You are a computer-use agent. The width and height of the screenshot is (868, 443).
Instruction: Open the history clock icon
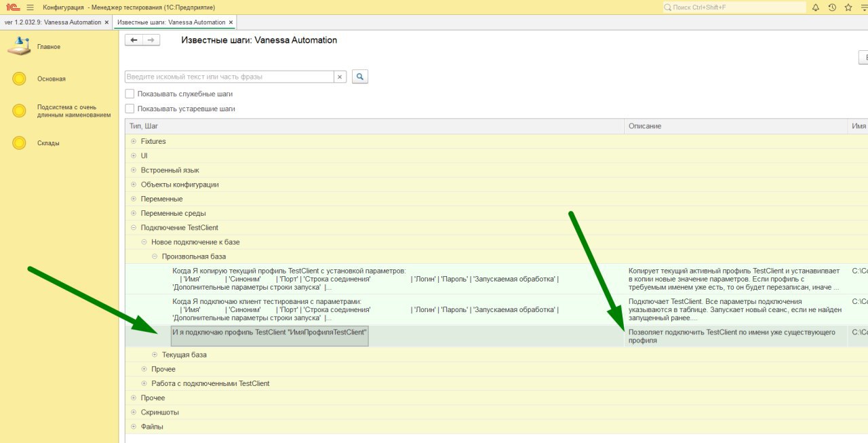(x=832, y=7)
